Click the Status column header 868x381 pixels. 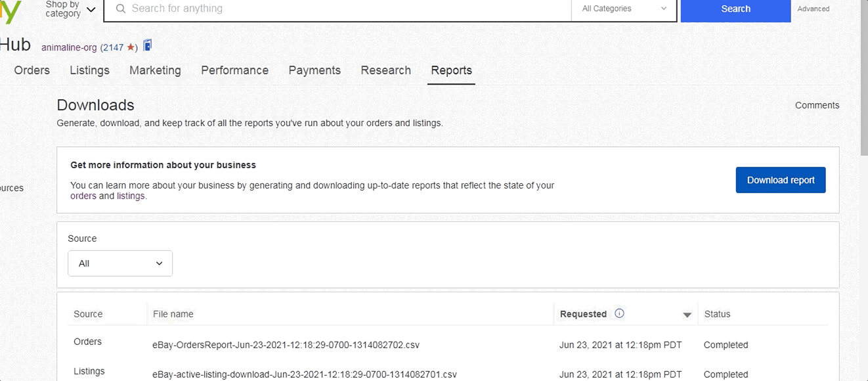(x=717, y=314)
